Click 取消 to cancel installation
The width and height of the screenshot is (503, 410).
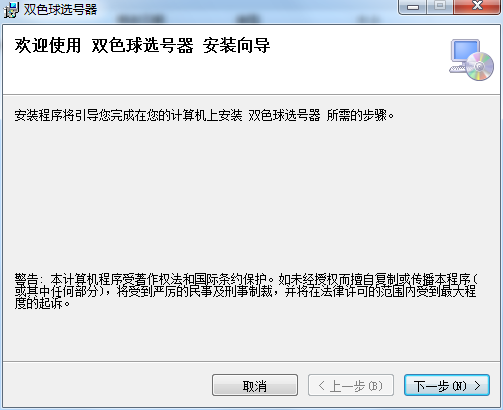pyautogui.click(x=255, y=385)
